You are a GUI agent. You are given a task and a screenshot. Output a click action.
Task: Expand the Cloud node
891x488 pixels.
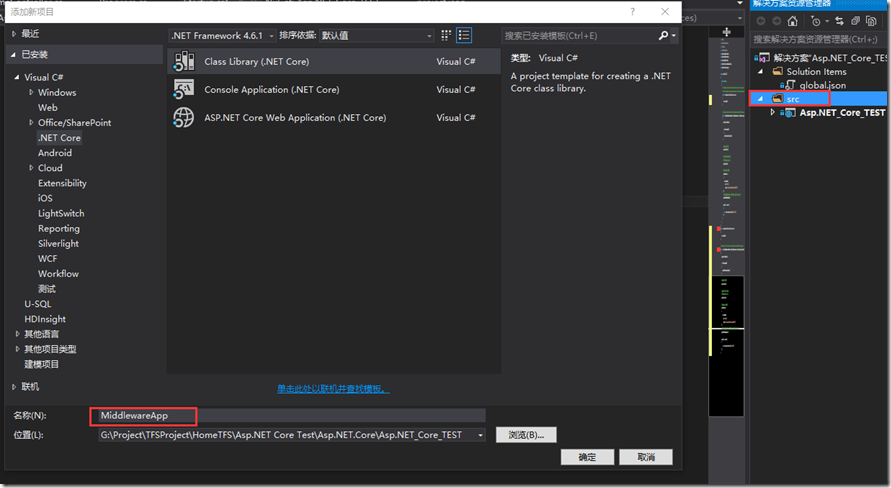tap(31, 168)
